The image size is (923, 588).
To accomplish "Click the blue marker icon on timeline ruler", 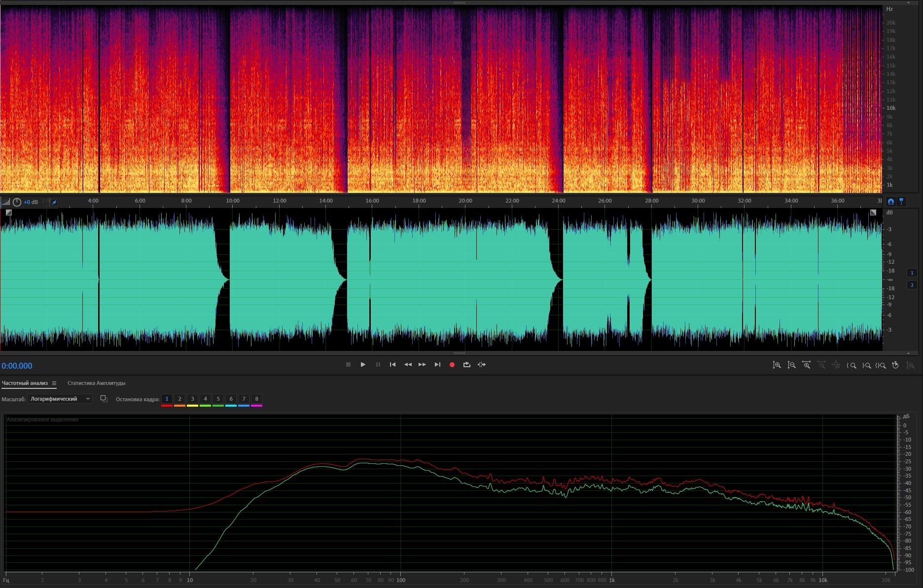I will [x=901, y=202].
